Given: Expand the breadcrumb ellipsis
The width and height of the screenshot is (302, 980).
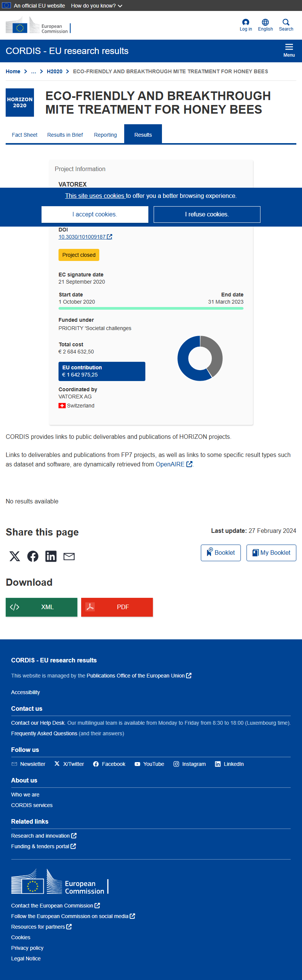Looking at the screenshot, I should 34,71.
